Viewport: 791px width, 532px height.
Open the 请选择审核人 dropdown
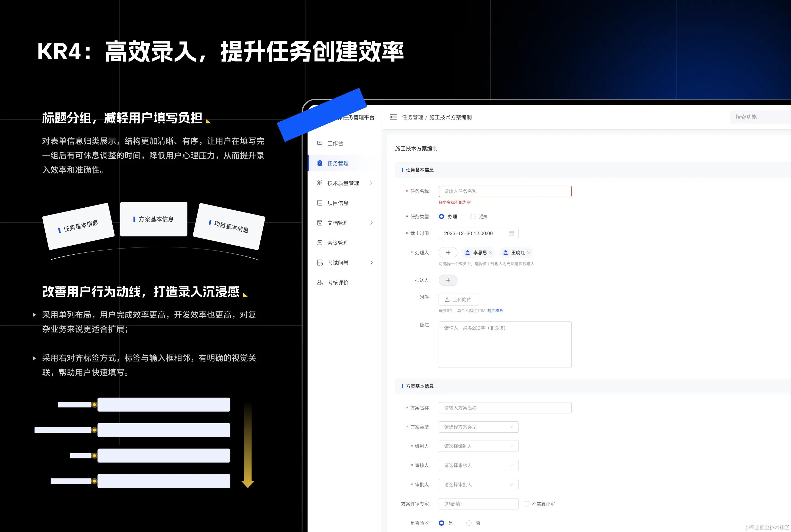478,465
